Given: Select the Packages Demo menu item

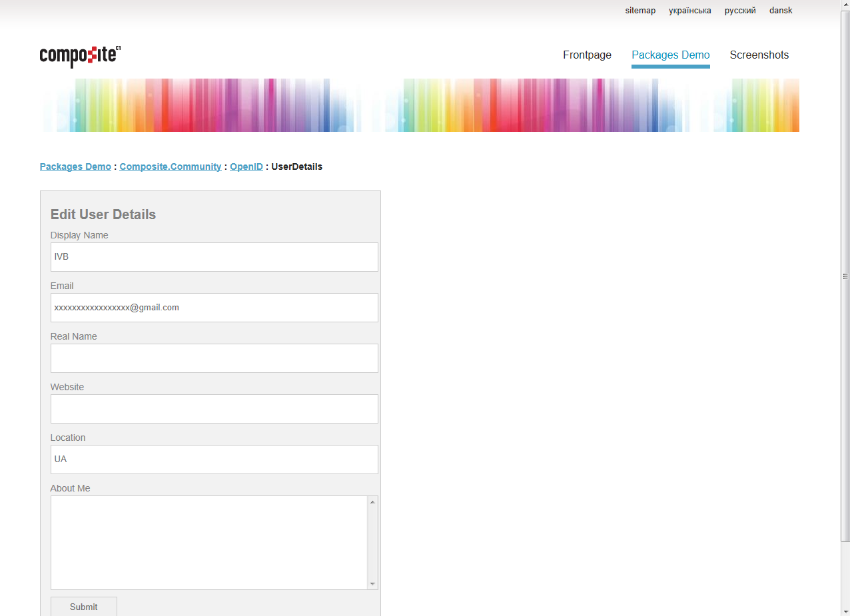Looking at the screenshot, I should (670, 55).
